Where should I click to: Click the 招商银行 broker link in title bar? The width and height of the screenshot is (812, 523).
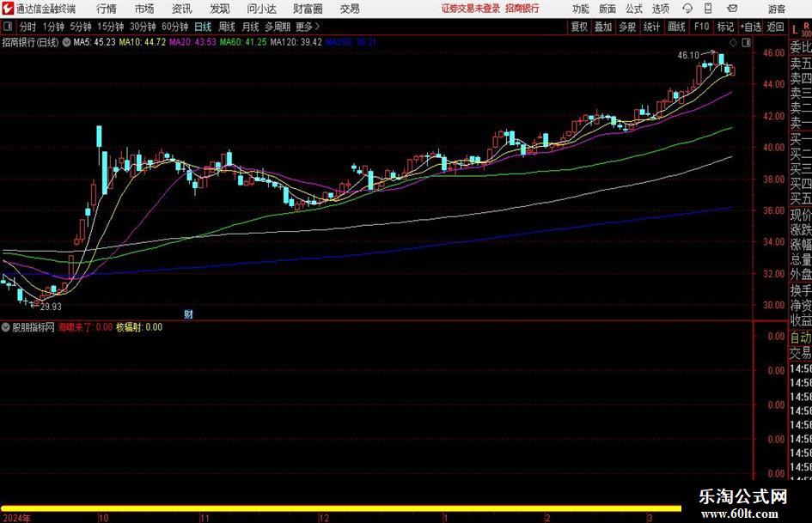coord(522,9)
